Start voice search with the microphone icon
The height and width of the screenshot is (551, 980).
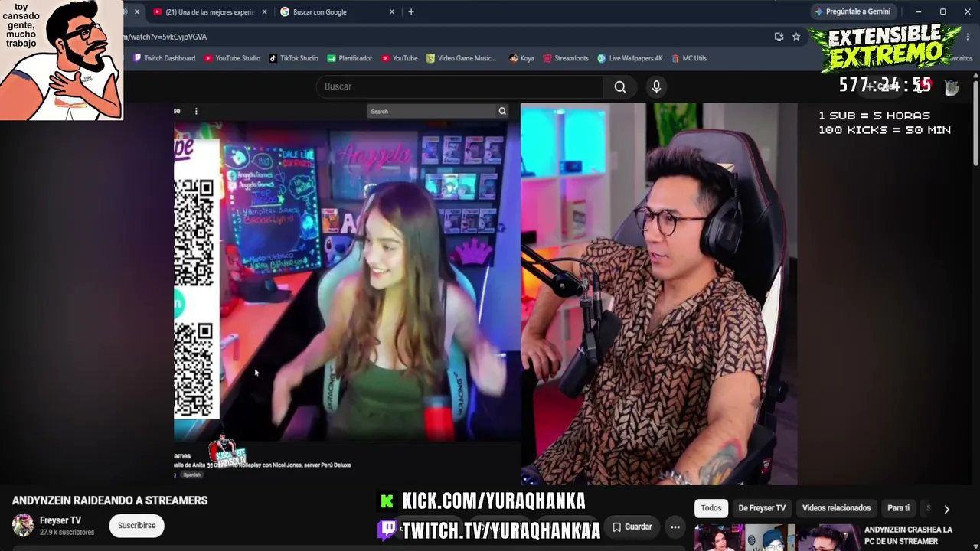656,86
